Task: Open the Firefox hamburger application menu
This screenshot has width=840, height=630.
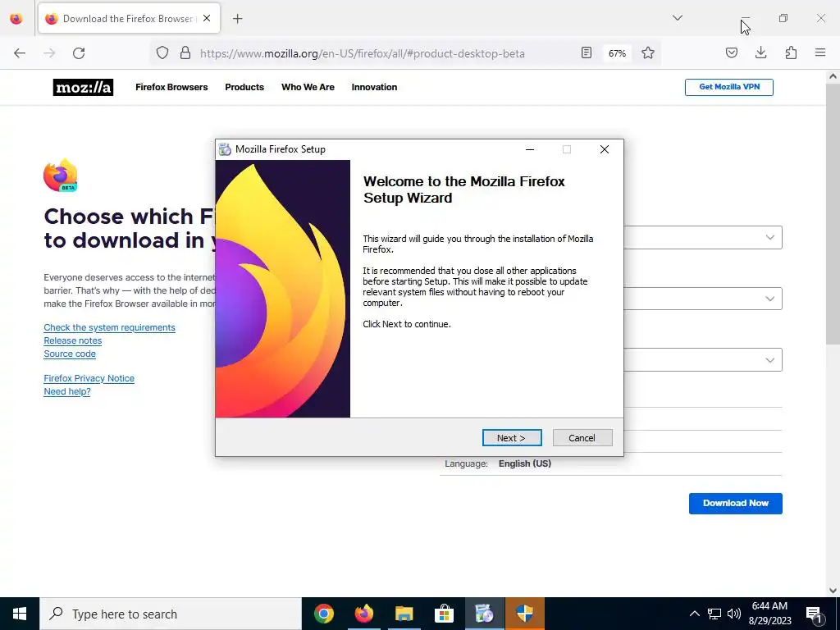Action: click(820, 52)
